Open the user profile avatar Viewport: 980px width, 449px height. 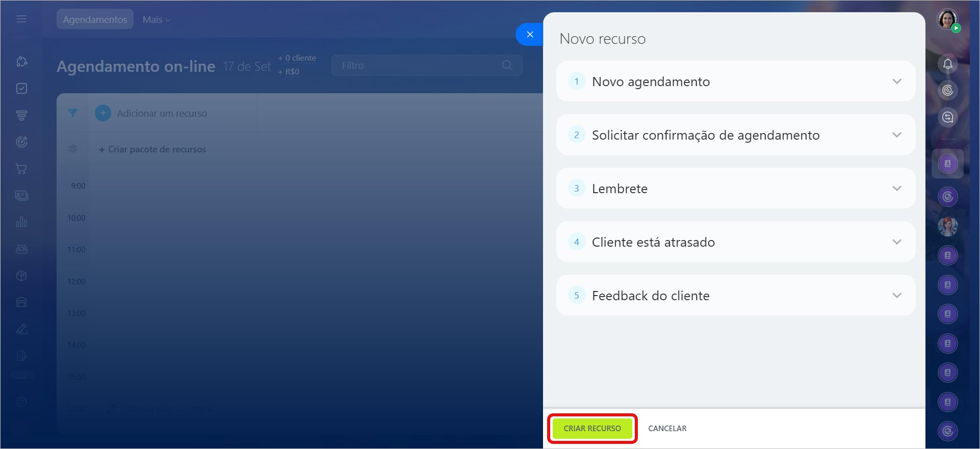tap(947, 19)
